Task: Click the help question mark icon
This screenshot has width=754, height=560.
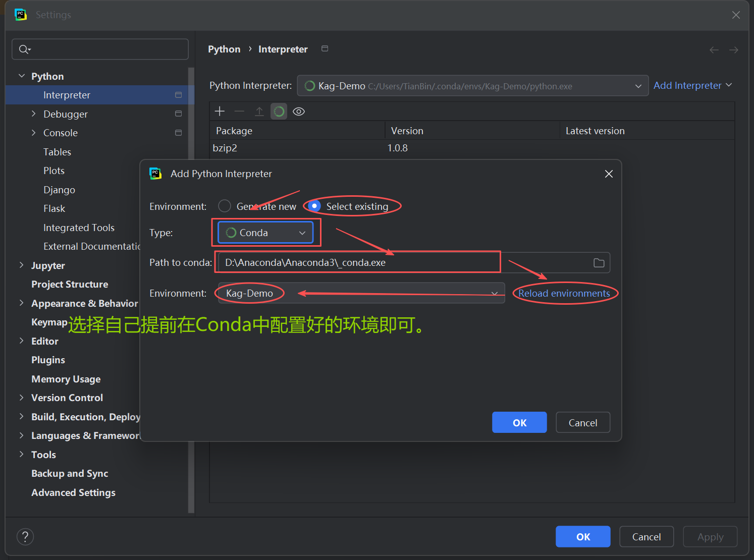Action: (25, 536)
